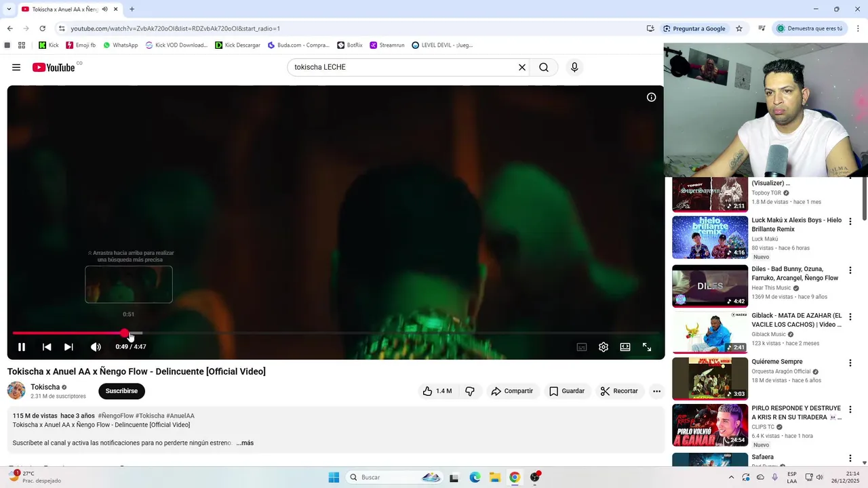This screenshot has width=868, height=488.
Task: Open browser tab search dropdown
Action: [x=9, y=9]
